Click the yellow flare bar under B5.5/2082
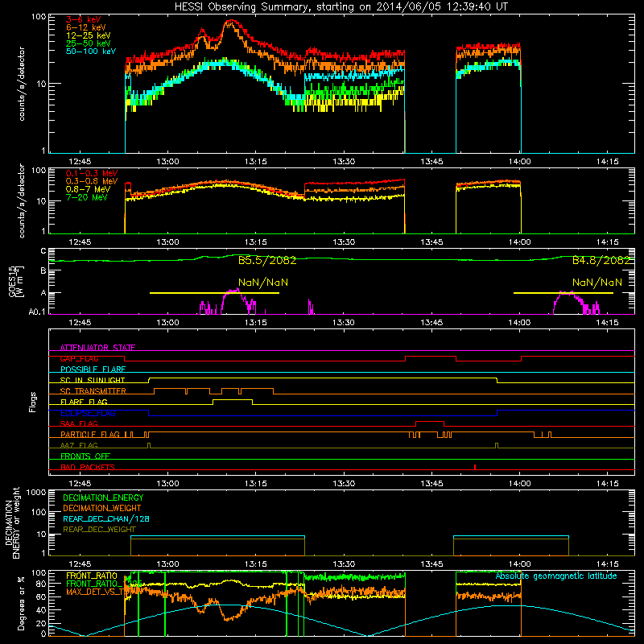644x644 pixels. [x=214, y=293]
